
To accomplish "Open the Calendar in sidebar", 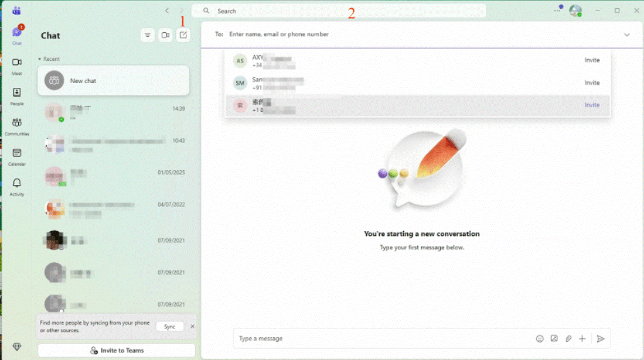I will (x=17, y=156).
